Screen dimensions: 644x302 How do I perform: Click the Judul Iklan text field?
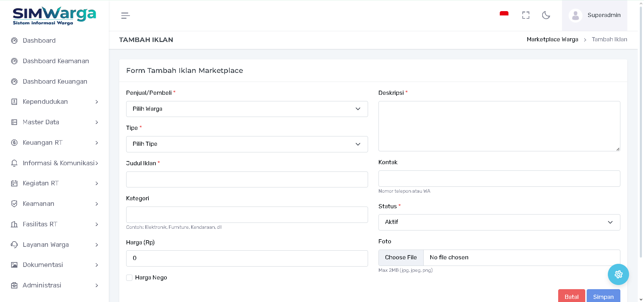click(x=247, y=179)
